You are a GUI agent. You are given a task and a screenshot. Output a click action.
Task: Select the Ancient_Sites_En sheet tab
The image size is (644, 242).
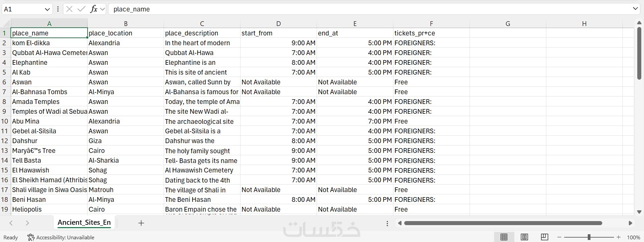(x=84, y=222)
